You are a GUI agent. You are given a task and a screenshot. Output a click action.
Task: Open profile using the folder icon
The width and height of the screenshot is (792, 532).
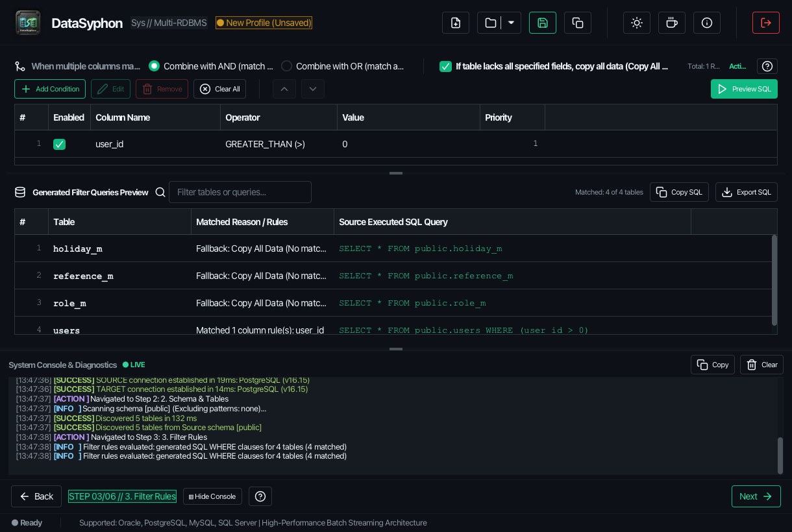[x=491, y=23]
